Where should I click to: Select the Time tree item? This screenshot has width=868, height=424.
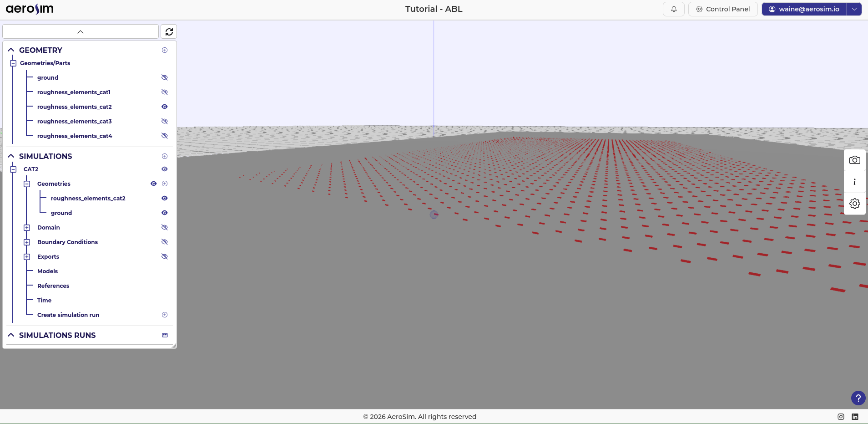tap(44, 301)
